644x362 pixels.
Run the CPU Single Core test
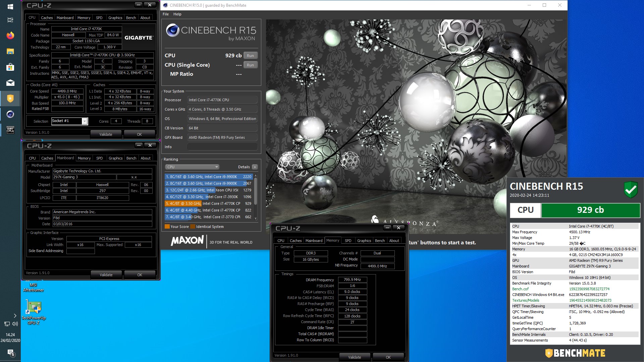(x=250, y=65)
